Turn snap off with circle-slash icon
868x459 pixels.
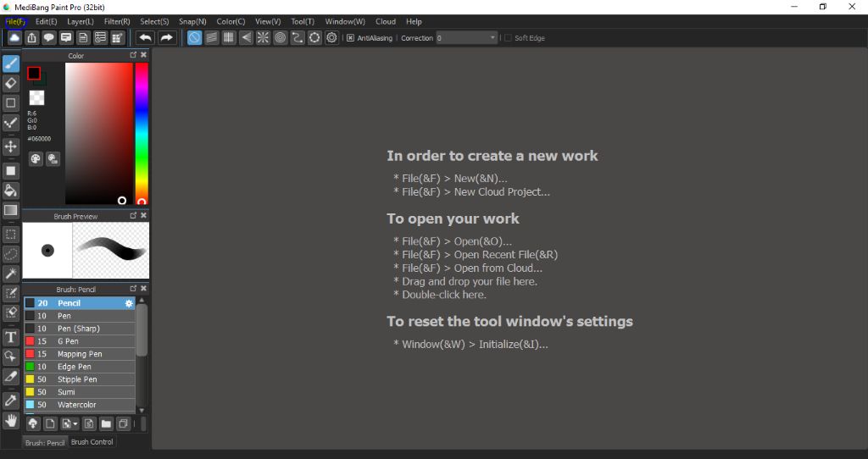click(x=194, y=37)
